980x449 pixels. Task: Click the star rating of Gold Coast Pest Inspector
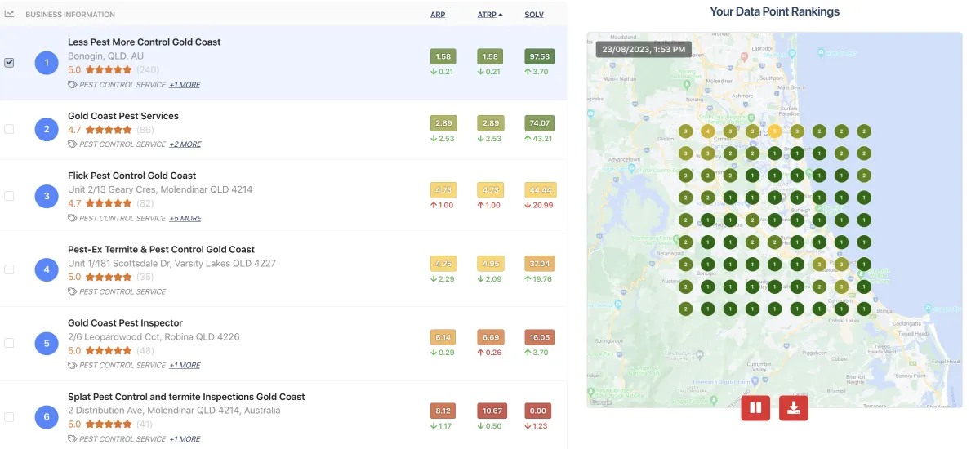109,350
